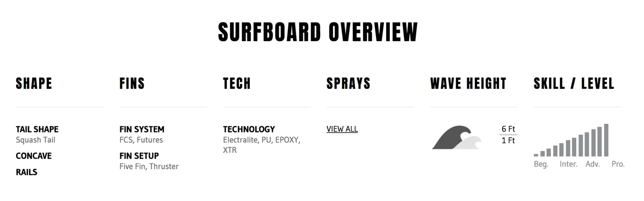Click the FINS column header
Viewport: 644px width, 201px height.
click(132, 84)
